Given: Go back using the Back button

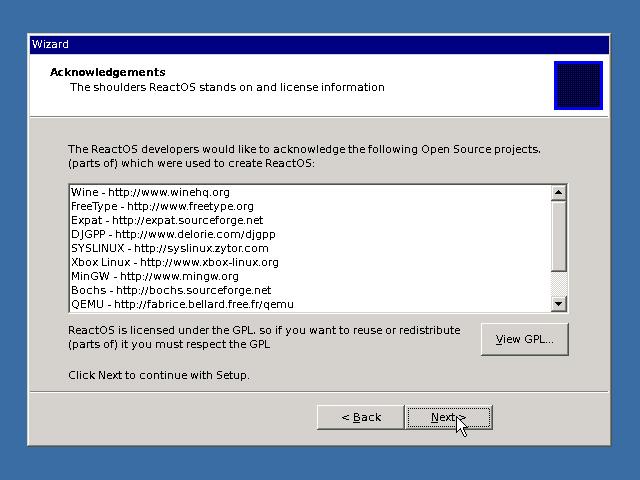Looking at the screenshot, I should pos(361,417).
